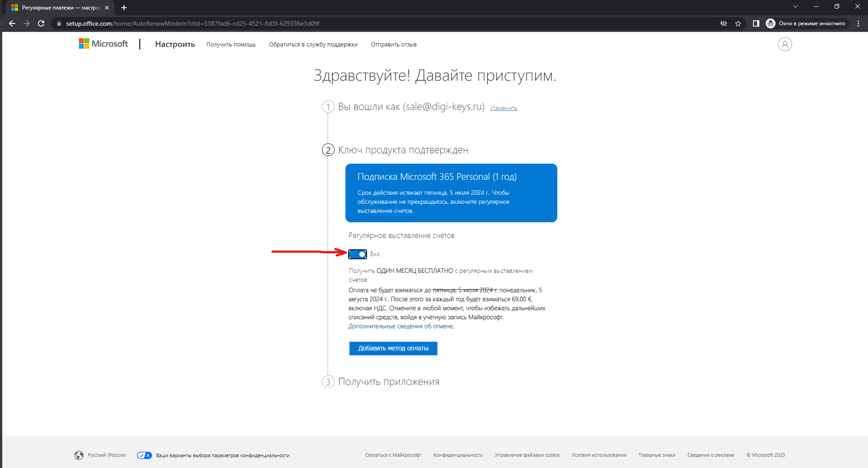Open 'Обратиться в службу поддержки' link
The image size is (868, 468).
point(313,45)
